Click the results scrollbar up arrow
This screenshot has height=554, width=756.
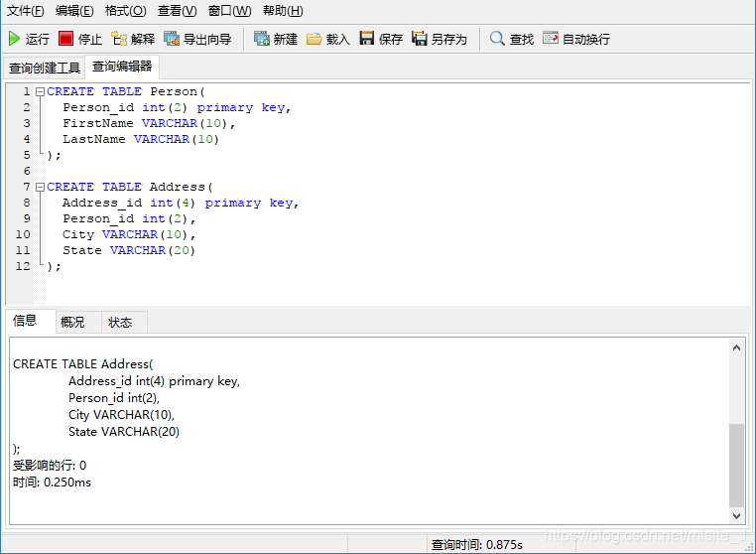tap(736, 347)
